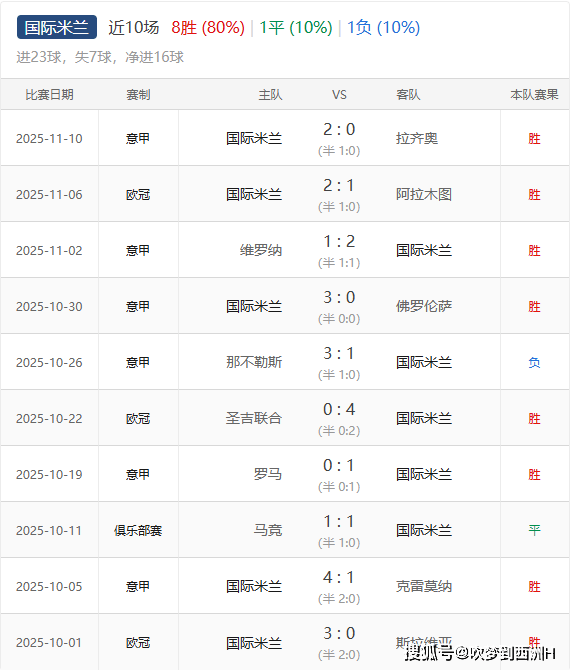Click the 欧冠 cell in 2025-10-22 row

pyautogui.click(x=138, y=419)
